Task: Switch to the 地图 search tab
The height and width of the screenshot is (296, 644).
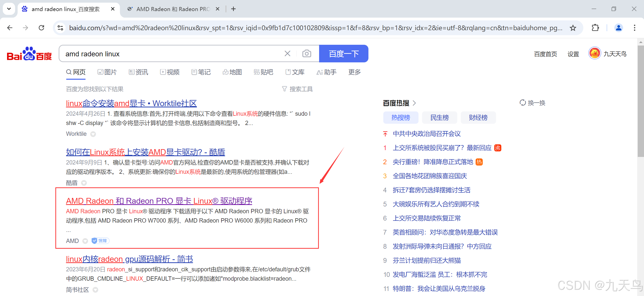Action: point(232,72)
